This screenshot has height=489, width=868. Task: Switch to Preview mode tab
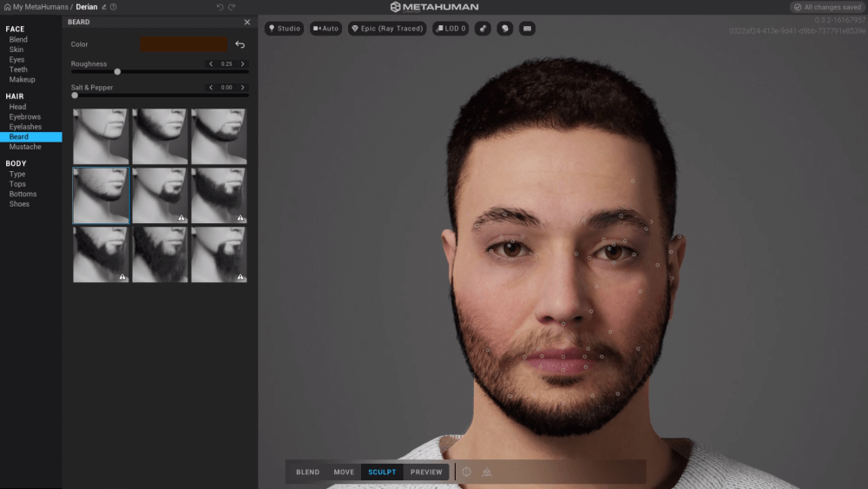(x=426, y=472)
